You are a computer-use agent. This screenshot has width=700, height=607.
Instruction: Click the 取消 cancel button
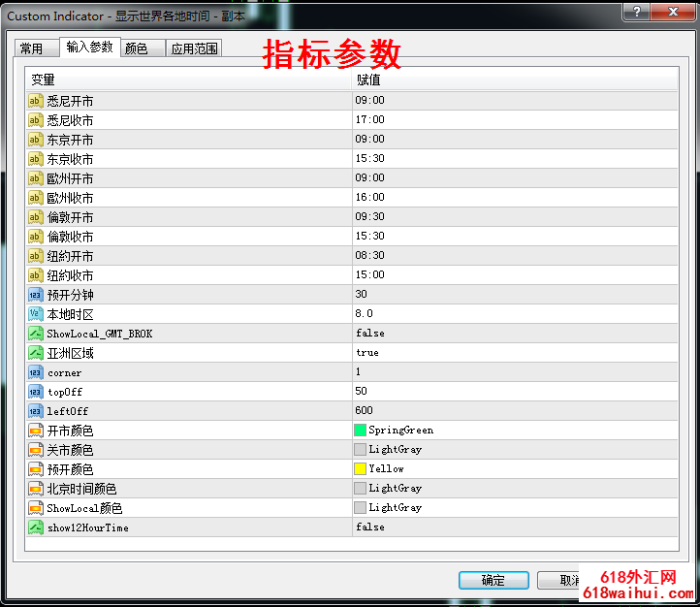pos(558,580)
